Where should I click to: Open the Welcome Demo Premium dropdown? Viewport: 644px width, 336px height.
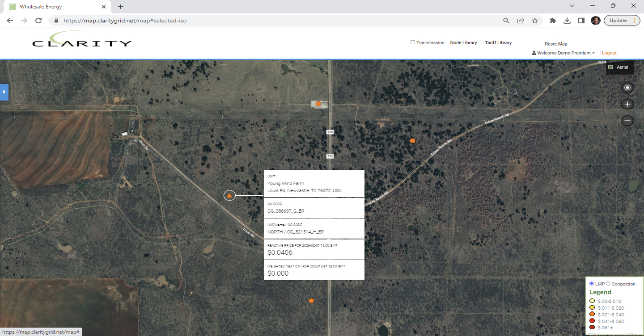click(x=563, y=53)
